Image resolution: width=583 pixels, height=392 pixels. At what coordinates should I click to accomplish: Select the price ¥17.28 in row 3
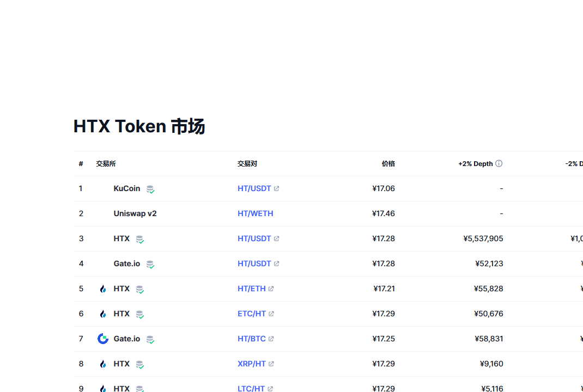point(384,238)
